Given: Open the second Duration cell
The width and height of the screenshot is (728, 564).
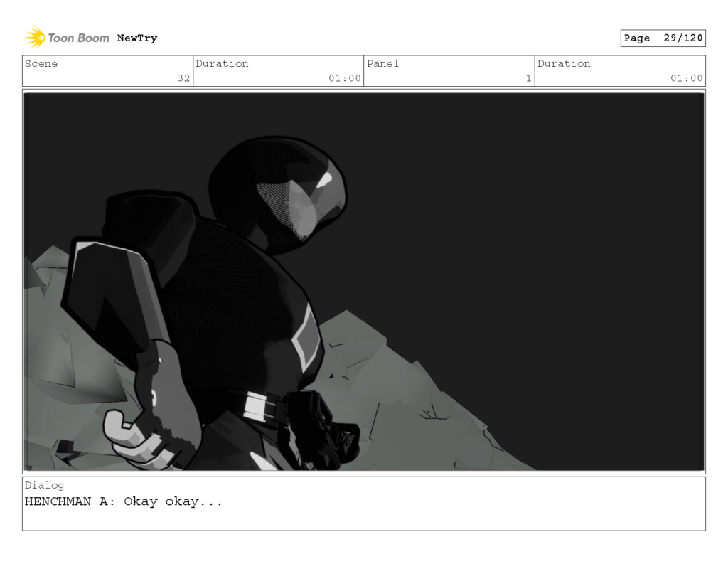Looking at the screenshot, I should coord(620,70).
